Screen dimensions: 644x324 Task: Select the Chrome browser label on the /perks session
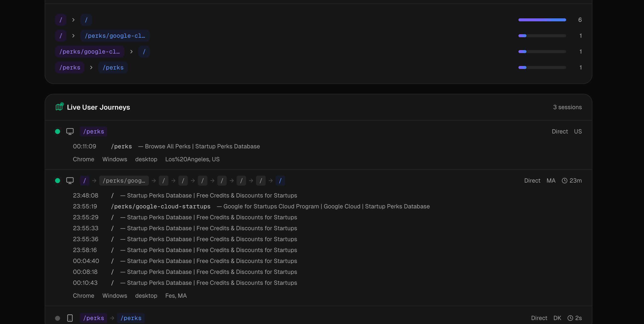[x=84, y=159]
